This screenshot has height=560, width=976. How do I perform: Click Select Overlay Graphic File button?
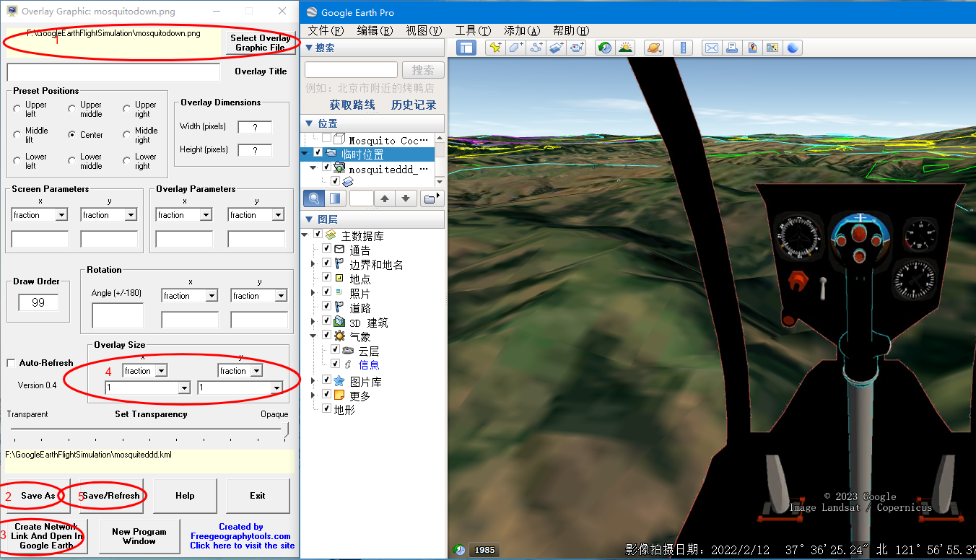260,43
